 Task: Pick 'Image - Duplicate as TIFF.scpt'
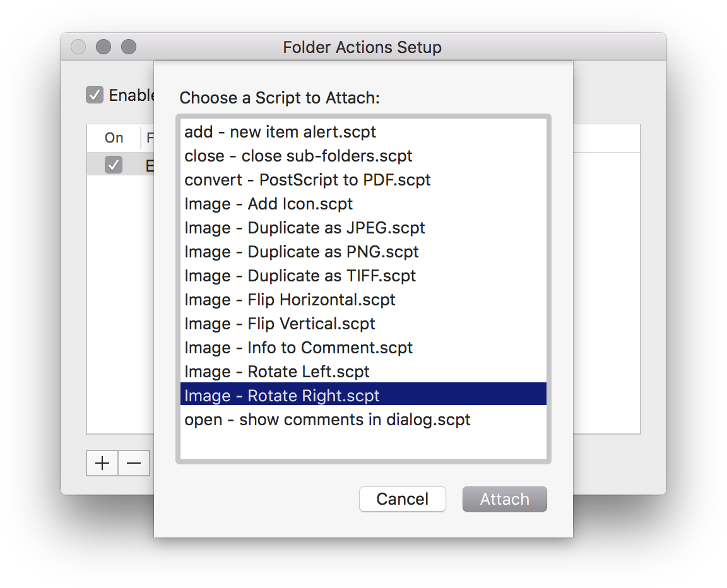point(300,276)
